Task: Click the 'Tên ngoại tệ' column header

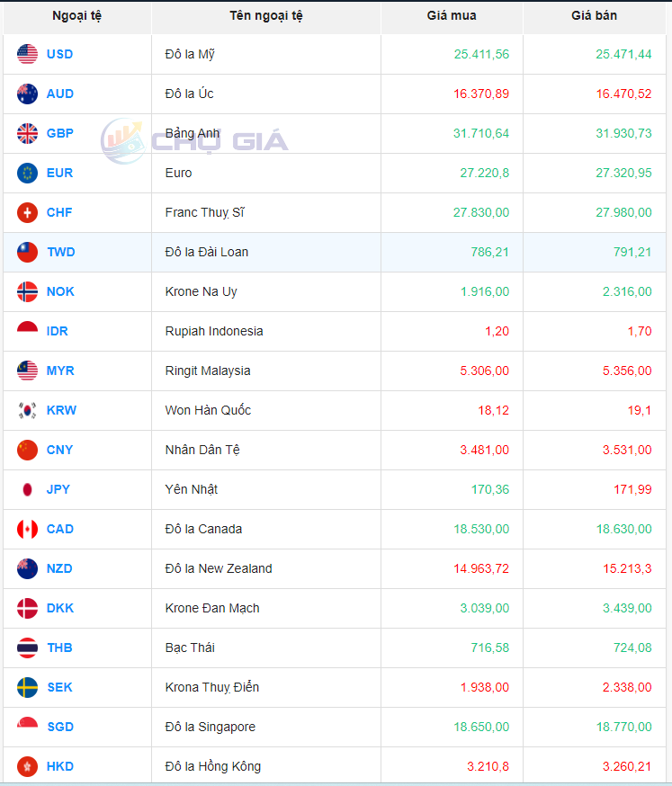Action: click(265, 16)
